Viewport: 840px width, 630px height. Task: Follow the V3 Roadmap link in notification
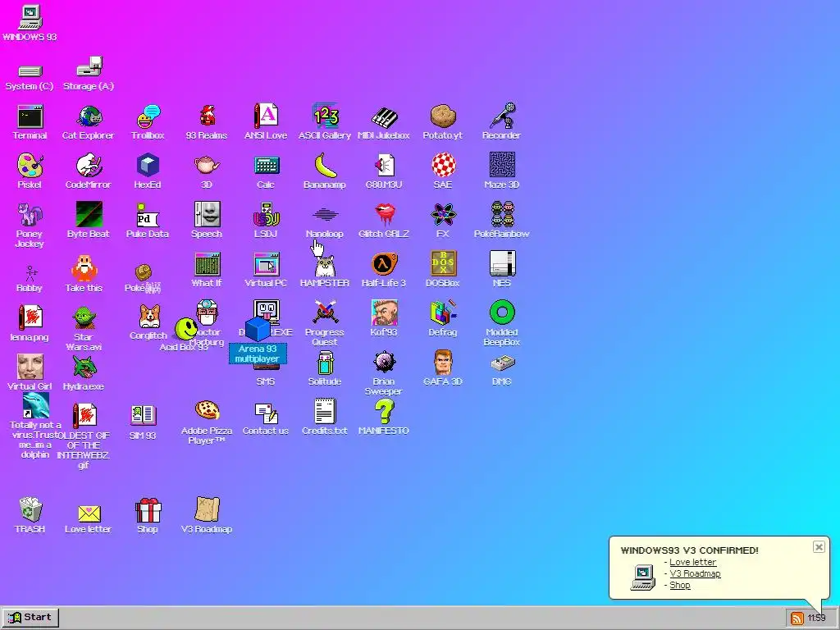pyautogui.click(x=695, y=573)
